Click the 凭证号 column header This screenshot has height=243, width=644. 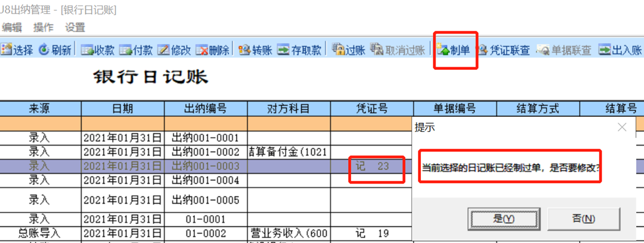tap(372, 109)
